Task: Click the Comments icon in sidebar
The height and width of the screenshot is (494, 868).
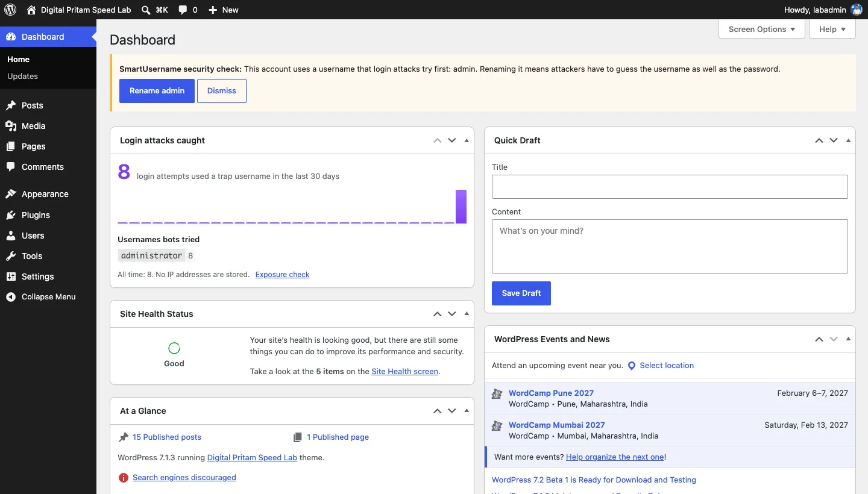Action: coord(11,167)
